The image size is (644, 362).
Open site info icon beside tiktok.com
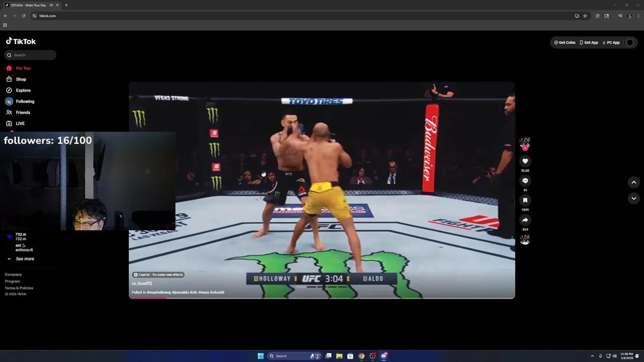[x=34, y=16]
